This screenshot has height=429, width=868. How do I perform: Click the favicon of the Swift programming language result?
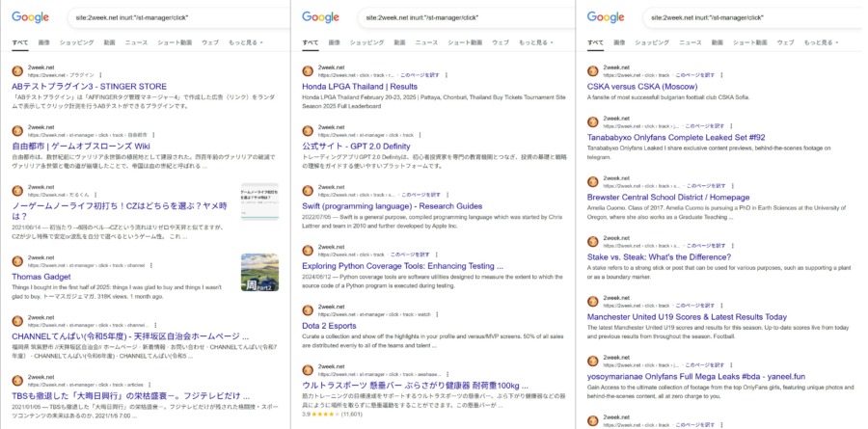[x=308, y=191]
